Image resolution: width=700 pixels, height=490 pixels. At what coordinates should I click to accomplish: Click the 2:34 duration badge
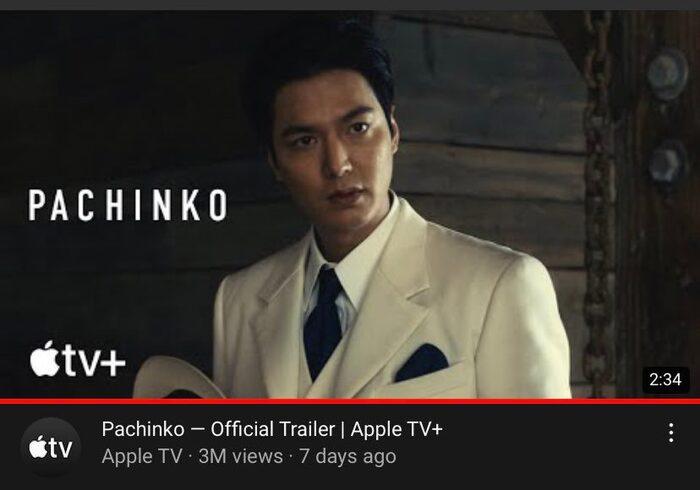665,380
